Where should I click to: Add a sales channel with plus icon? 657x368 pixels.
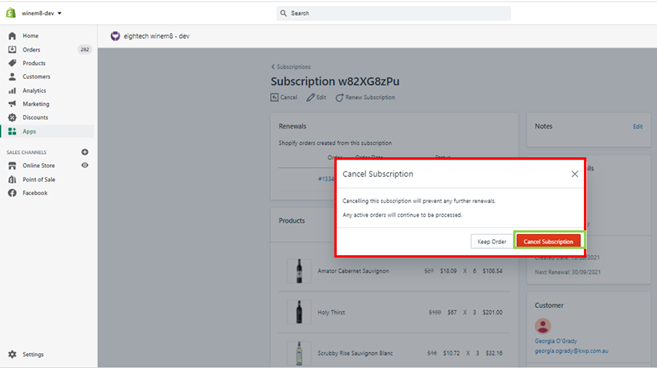85,152
